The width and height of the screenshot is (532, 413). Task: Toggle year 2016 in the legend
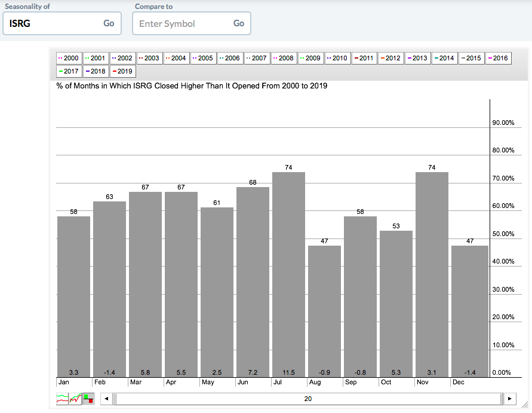[x=498, y=58]
